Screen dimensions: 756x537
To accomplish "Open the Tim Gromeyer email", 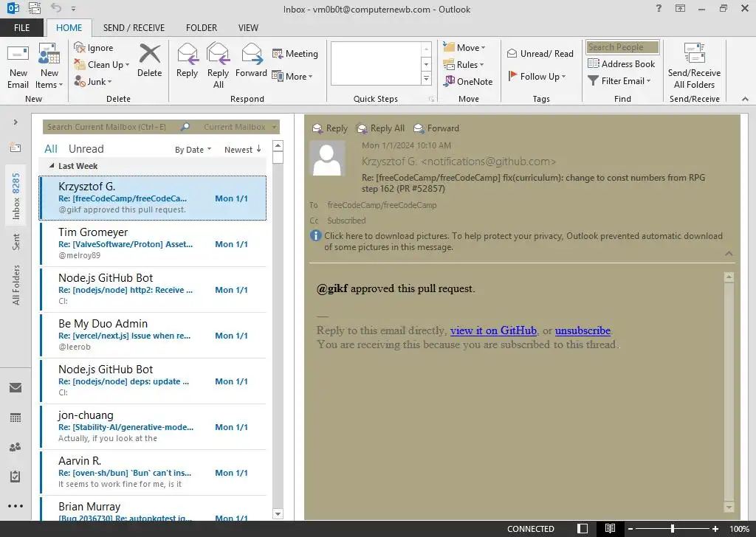I will pos(154,243).
